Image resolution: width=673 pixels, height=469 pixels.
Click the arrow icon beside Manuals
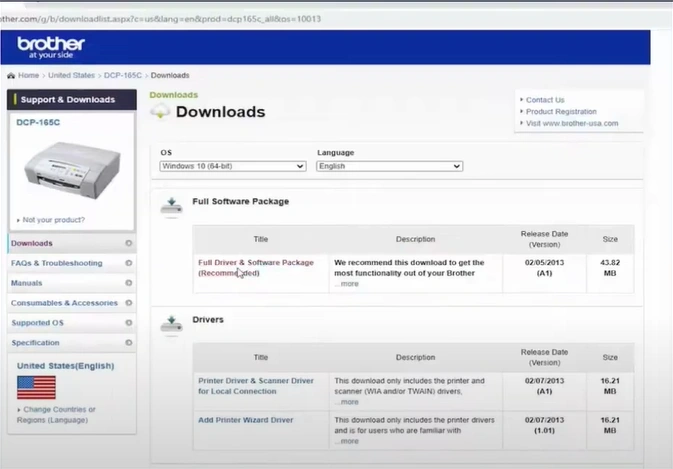point(128,283)
